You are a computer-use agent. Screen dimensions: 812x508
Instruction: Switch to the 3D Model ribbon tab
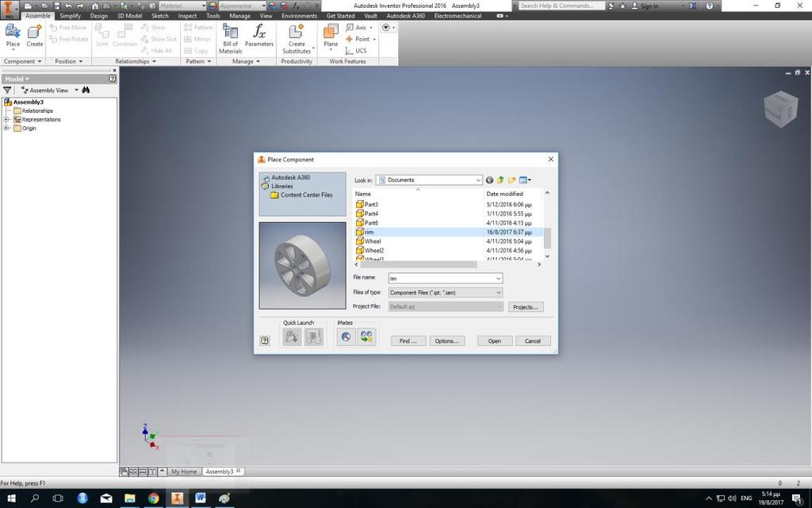pos(129,16)
